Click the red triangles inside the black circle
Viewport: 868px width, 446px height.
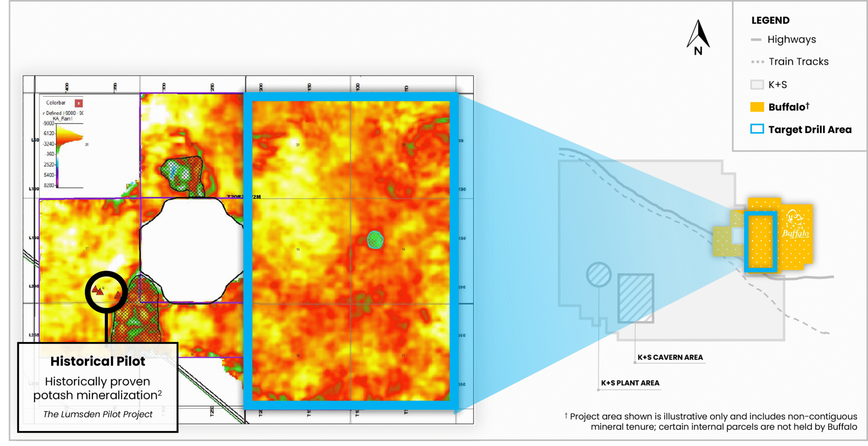click(99, 290)
